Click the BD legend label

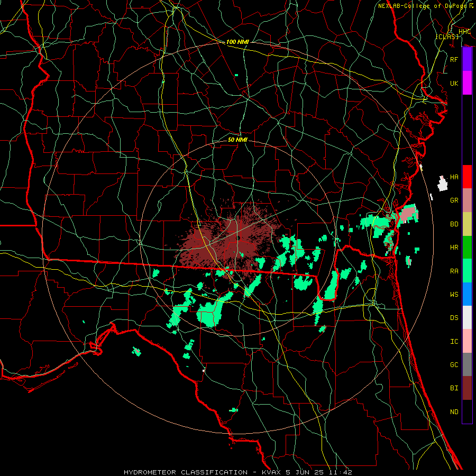pos(454,224)
